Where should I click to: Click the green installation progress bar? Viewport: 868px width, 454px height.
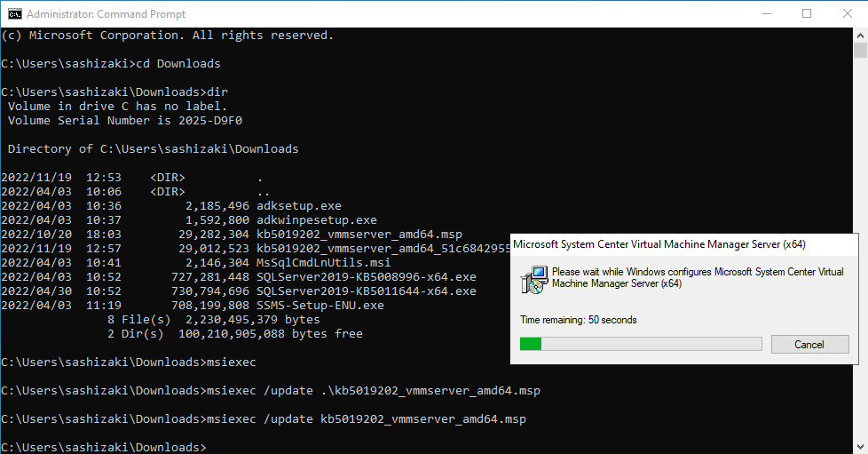tap(641, 344)
